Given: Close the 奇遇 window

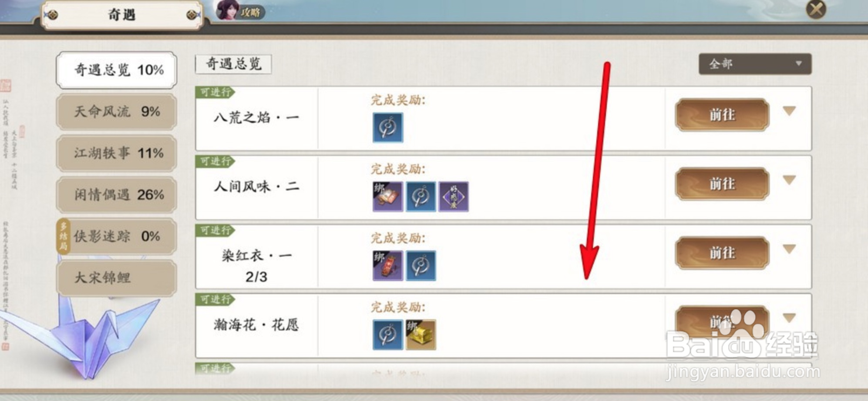Looking at the screenshot, I should (816, 9).
